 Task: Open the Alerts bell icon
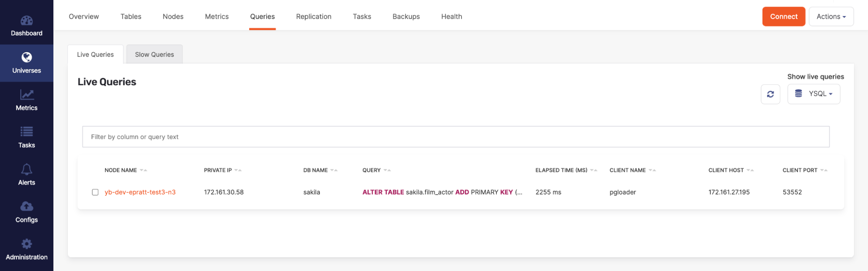click(26, 169)
